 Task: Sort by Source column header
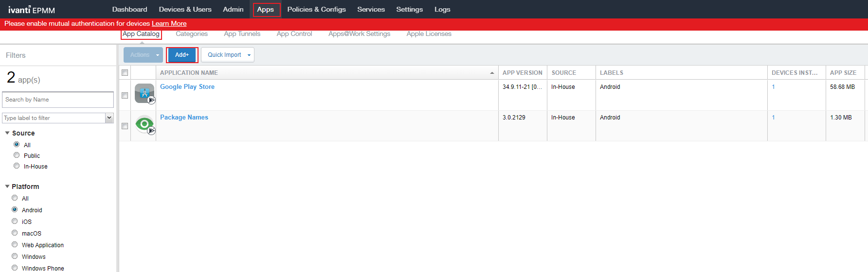(571, 72)
